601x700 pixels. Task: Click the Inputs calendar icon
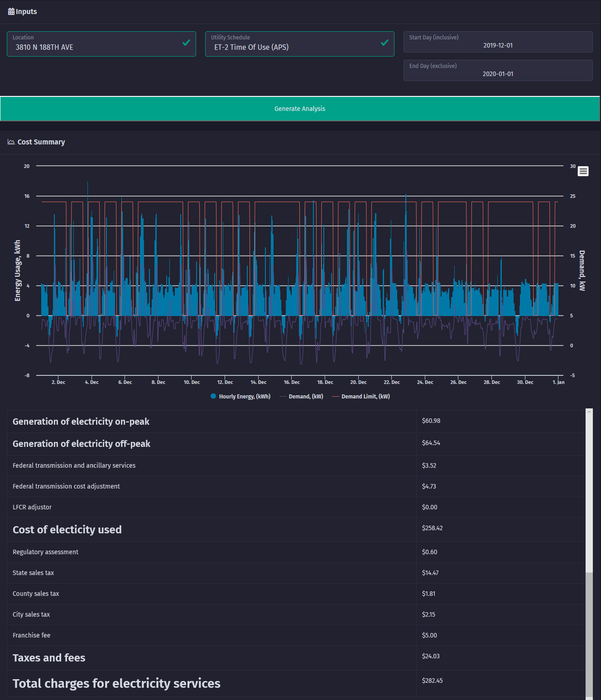pos(11,12)
